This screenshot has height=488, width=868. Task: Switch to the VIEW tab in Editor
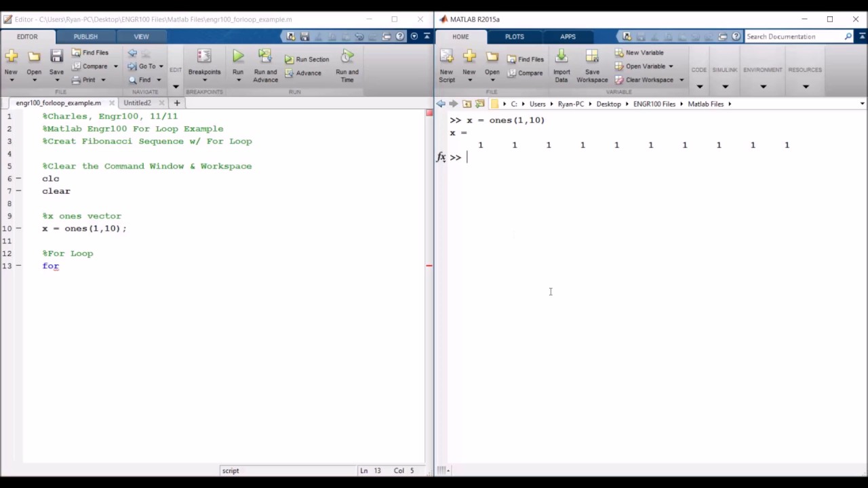[x=141, y=37]
